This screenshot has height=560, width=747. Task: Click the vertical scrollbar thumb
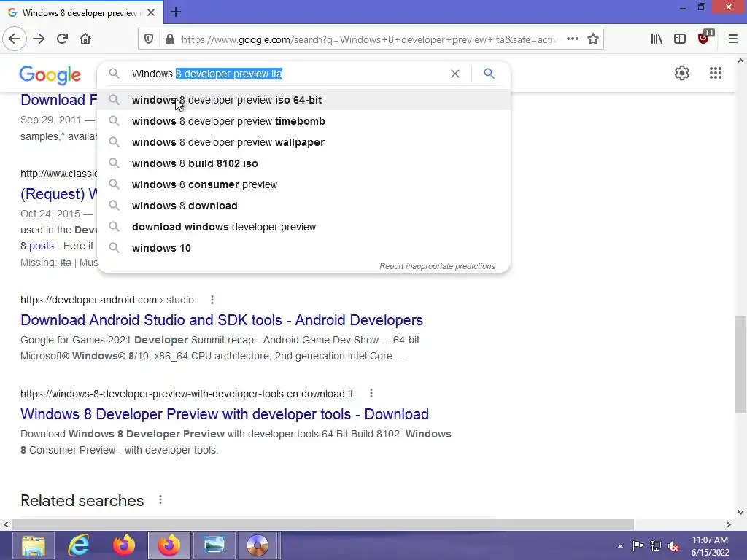tap(740, 365)
